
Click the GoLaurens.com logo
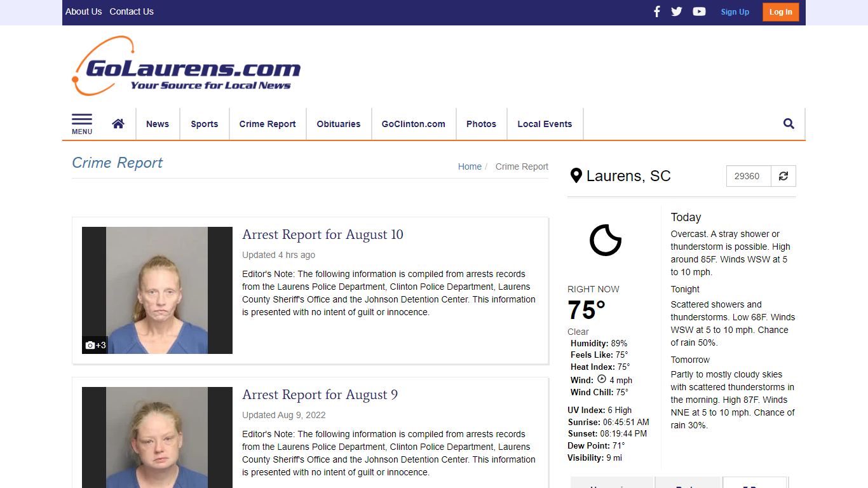coord(186,66)
